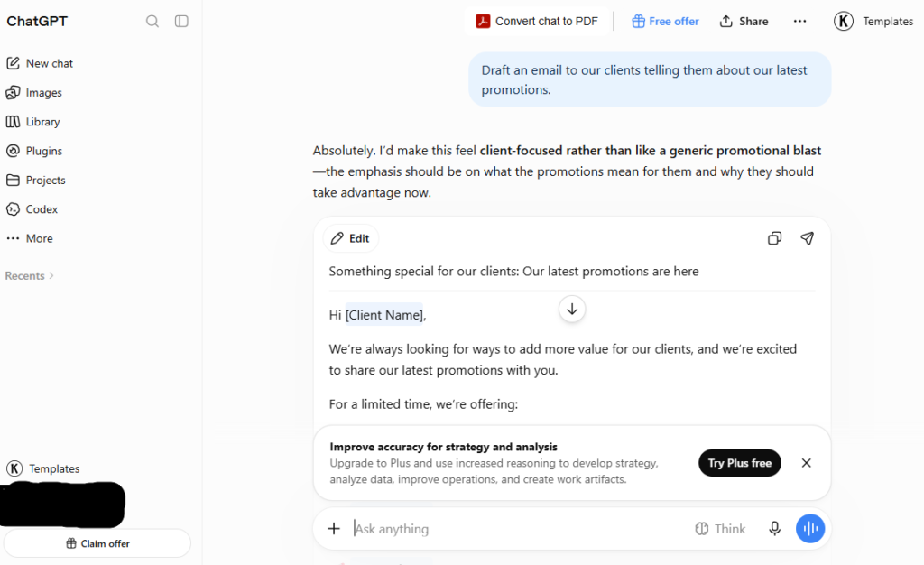The image size is (924, 565).
Task: Click Templates entry above the account area
Action: coord(43,468)
